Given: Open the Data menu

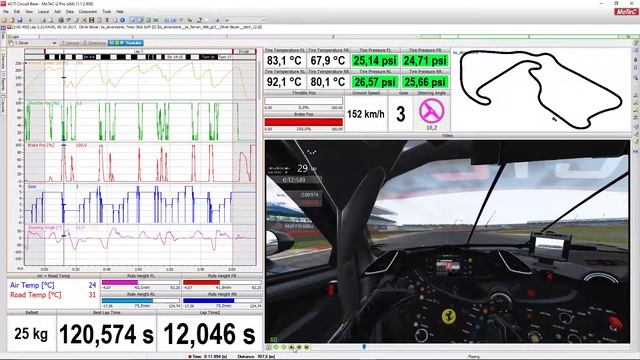Looking at the screenshot, I should point(70,11).
